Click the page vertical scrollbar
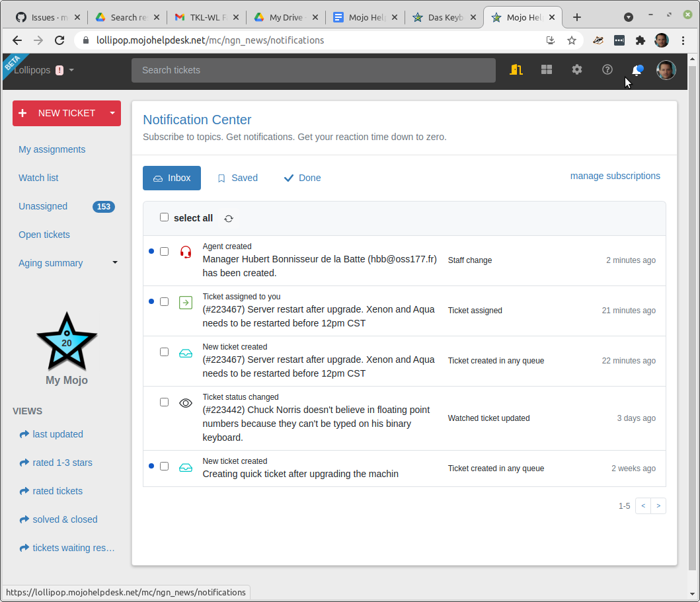Image resolution: width=700 pixels, height=602 pixels. coord(692,317)
